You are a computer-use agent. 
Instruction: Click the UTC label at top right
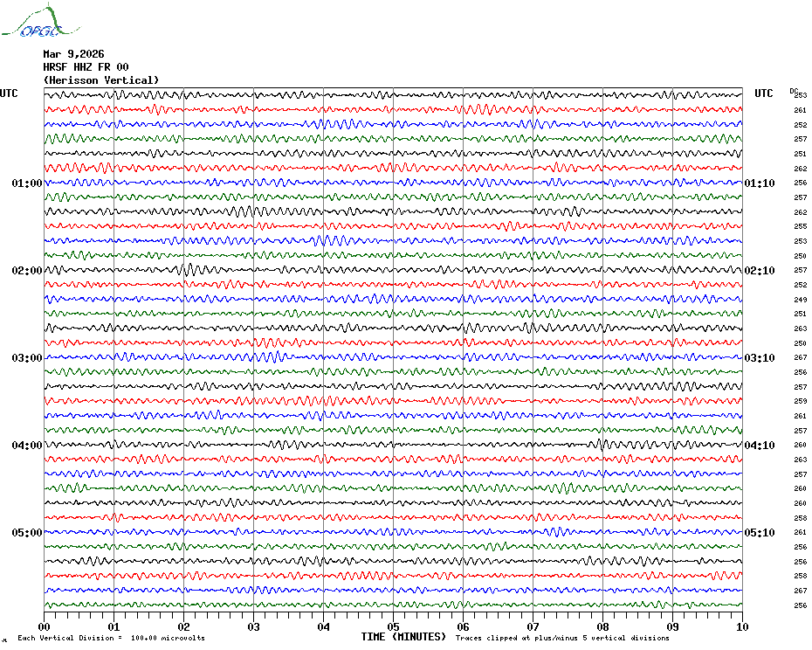tap(764, 93)
